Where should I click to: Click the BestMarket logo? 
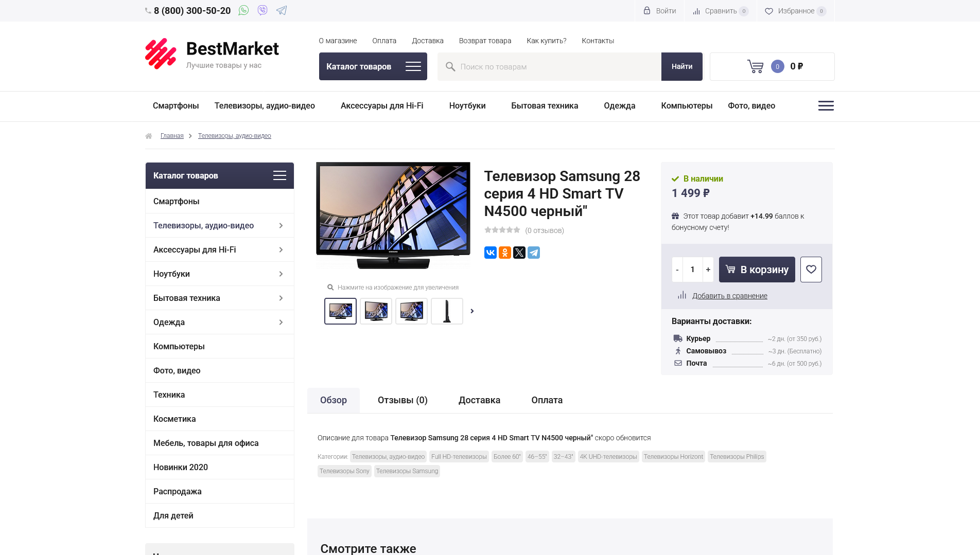[x=212, y=54]
